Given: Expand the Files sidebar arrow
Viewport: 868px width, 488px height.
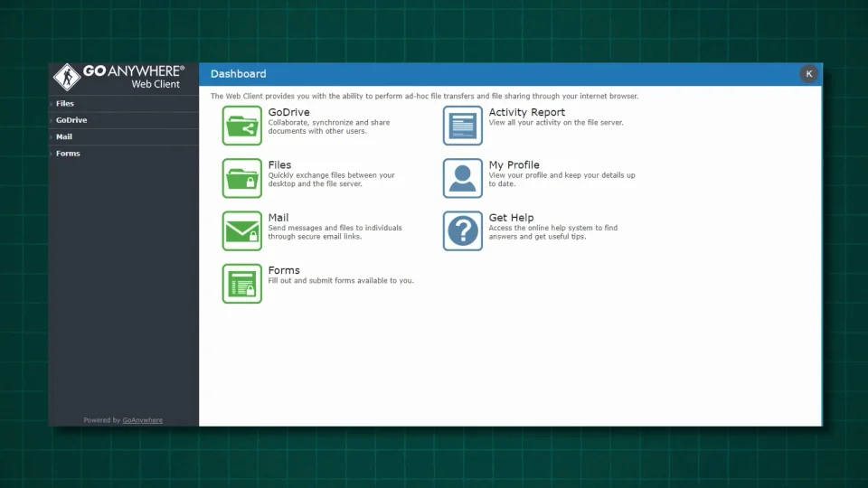Looking at the screenshot, I should click(51, 104).
